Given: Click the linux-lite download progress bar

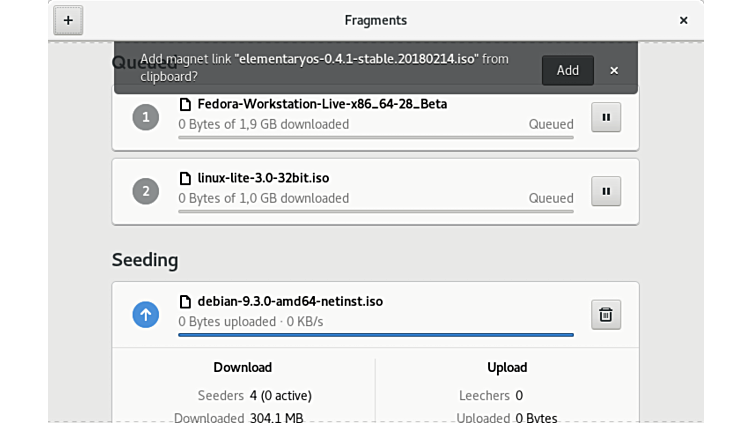Looking at the screenshot, I should click(x=375, y=211).
